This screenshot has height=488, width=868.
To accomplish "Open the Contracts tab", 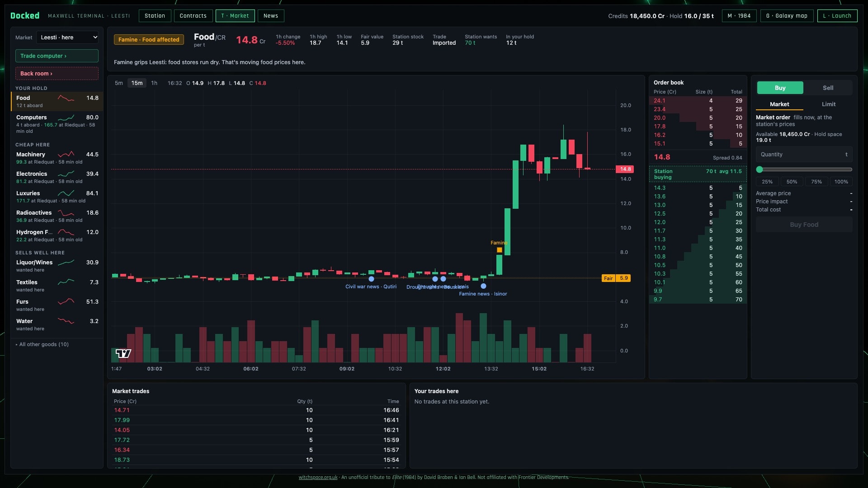I will pos(193,16).
